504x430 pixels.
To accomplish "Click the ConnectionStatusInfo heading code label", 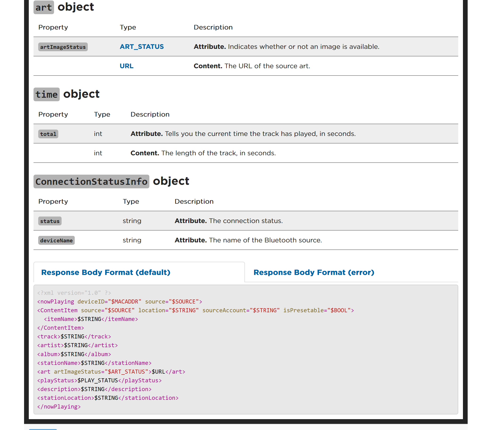I will (91, 181).
